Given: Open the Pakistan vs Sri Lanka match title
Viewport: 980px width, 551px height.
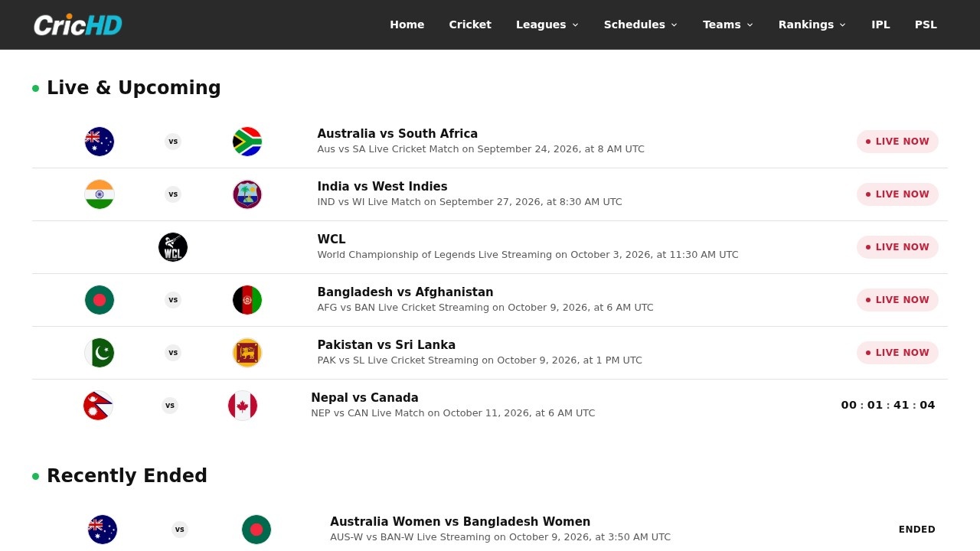Looking at the screenshot, I should click(x=387, y=345).
